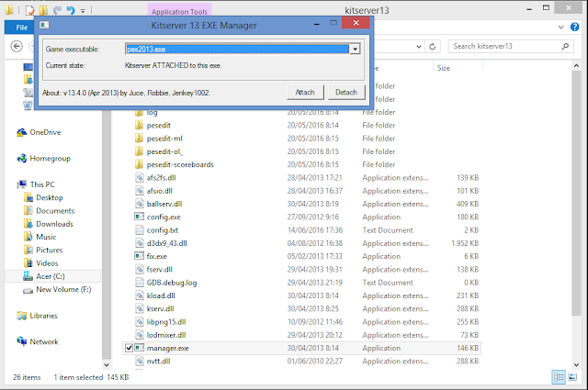Click the New folder quick access icon

(43, 10)
